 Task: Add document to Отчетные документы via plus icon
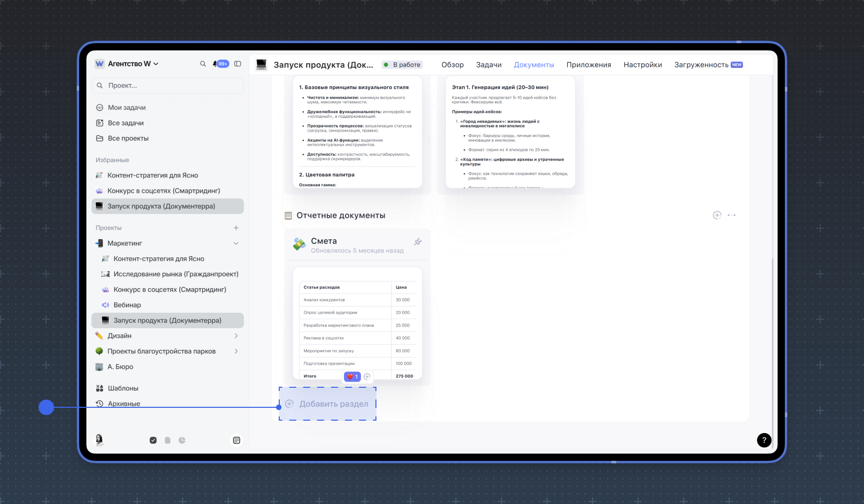coord(717,215)
